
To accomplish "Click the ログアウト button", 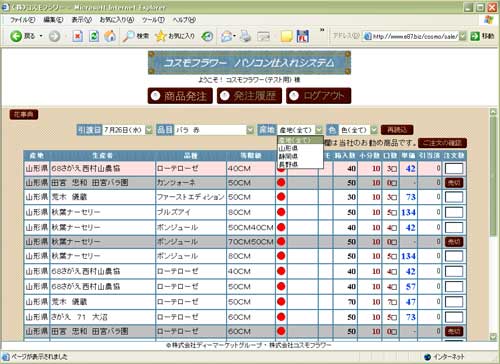I will click(x=318, y=96).
